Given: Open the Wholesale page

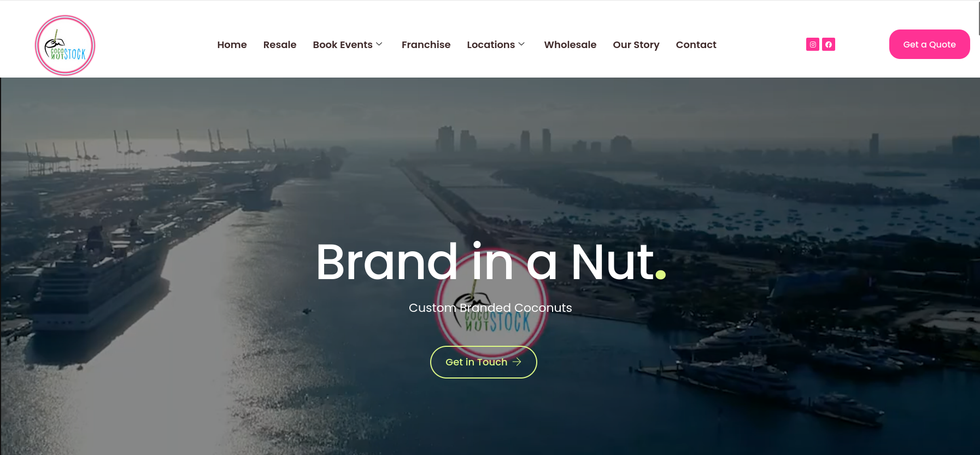Looking at the screenshot, I should [570, 45].
